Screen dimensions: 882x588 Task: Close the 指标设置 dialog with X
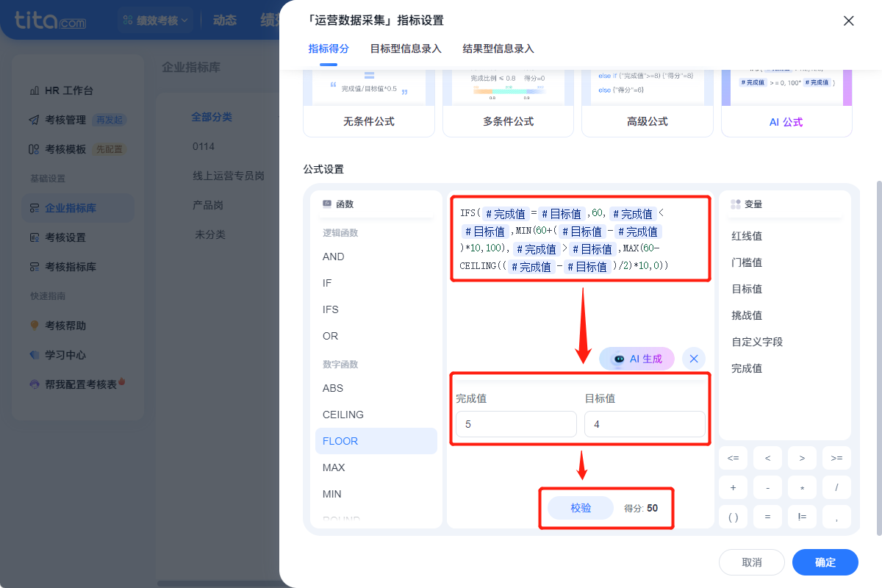coord(848,21)
